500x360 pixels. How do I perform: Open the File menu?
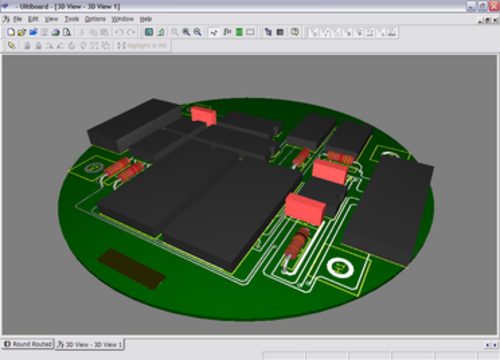coord(17,19)
